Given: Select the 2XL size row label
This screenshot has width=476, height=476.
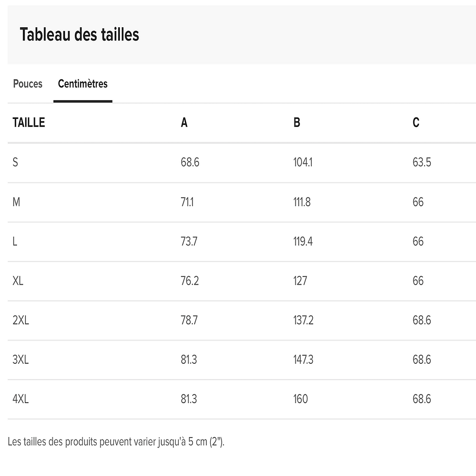Looking at the screenshot, I should 21,321.
